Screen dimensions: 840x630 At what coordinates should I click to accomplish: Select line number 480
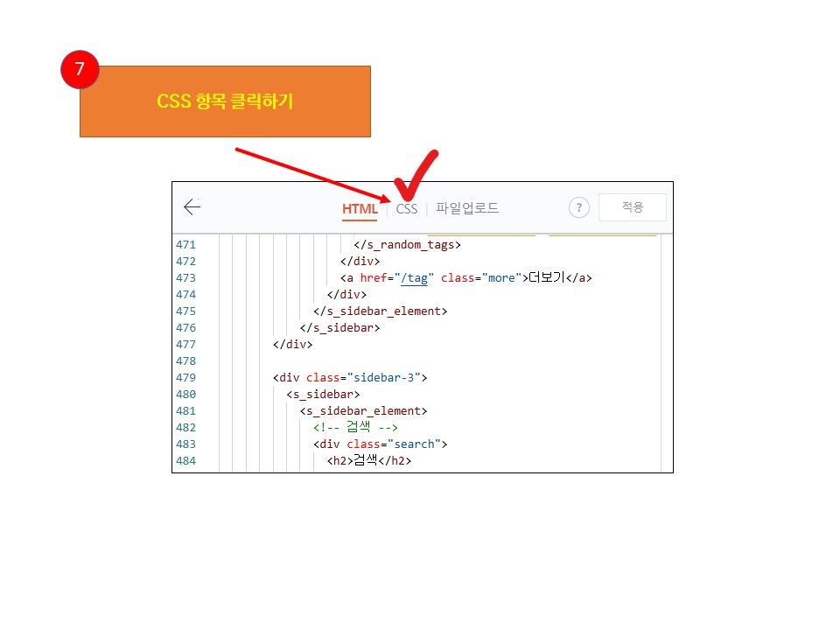click(x=185, y=395)
